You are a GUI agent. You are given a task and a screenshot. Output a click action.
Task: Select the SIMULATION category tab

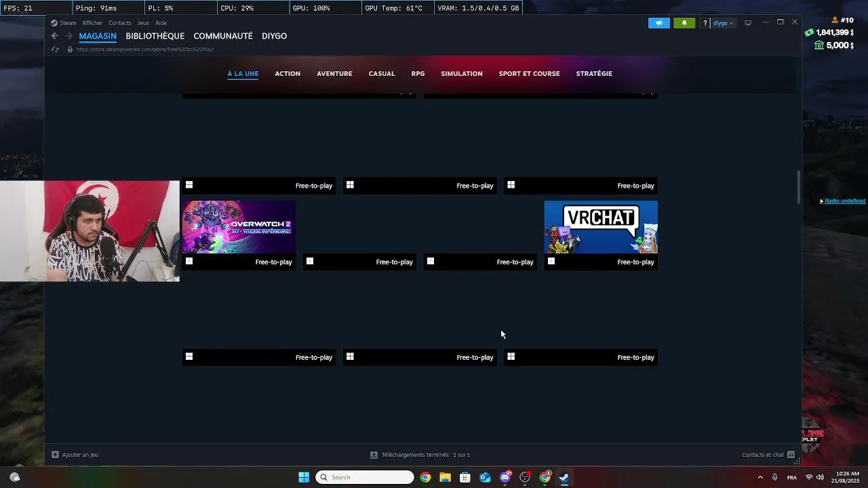[462, 73]
